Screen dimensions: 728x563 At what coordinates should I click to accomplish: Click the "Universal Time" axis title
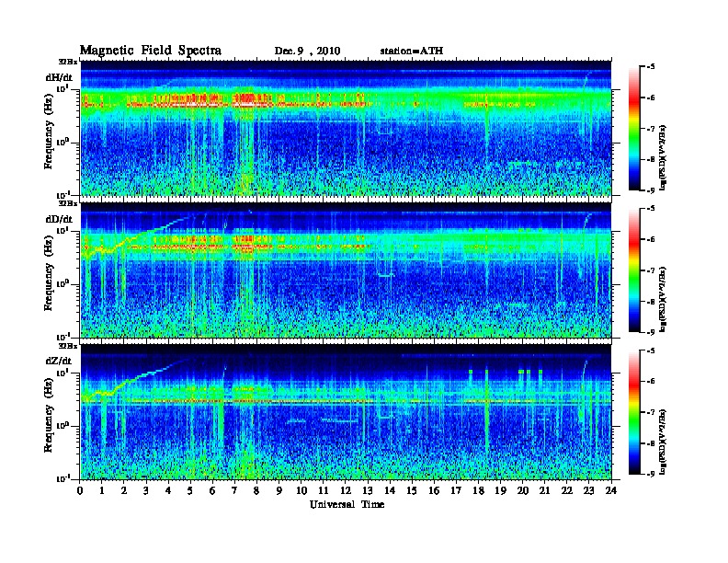(x=347, y=504)
